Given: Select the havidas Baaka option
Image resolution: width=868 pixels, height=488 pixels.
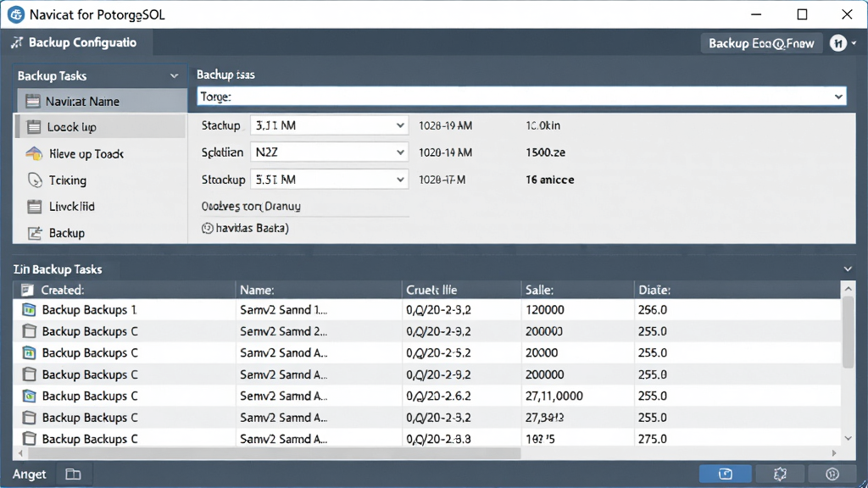Looking at the screenshot, I should [x=245, y=228].
